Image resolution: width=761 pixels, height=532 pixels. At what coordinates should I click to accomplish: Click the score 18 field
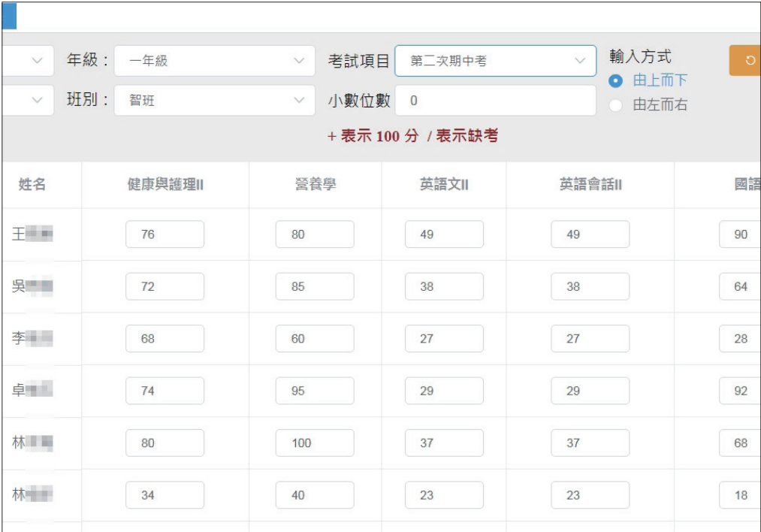coord(740,495)
